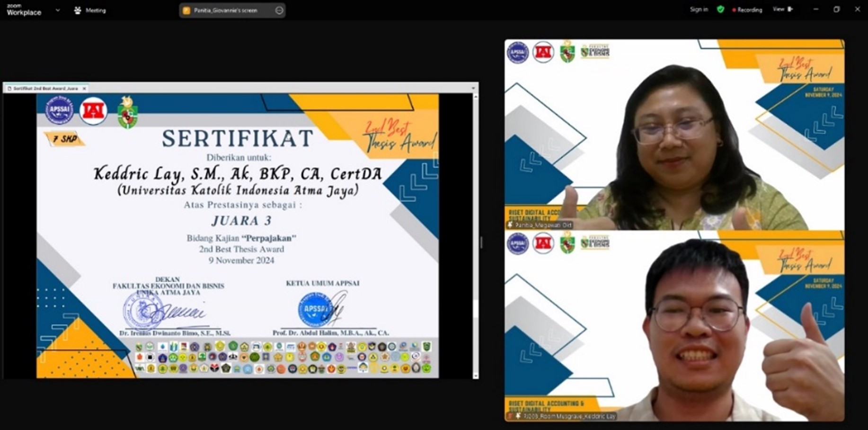Screen dimensions: 868x430
Task: Click Dr. Irenius Dwinanto Bimo signature name
Action: point(175,333)
